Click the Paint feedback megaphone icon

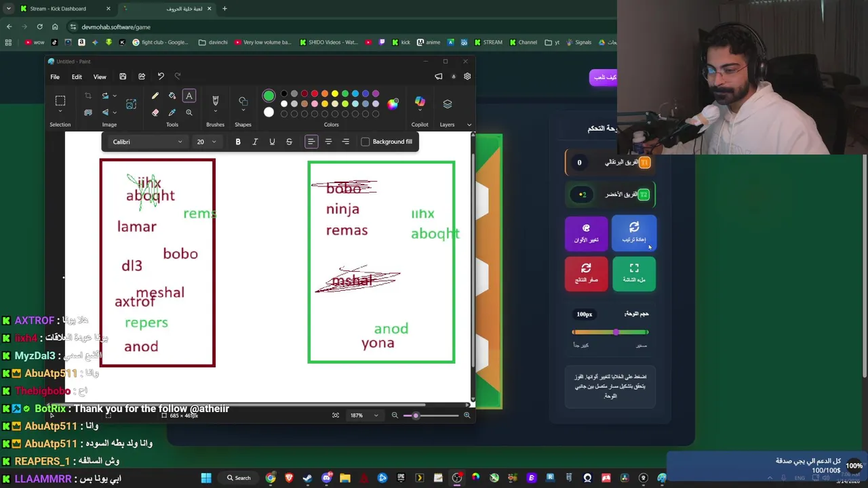pyautogui.click(x=439, y=77)
